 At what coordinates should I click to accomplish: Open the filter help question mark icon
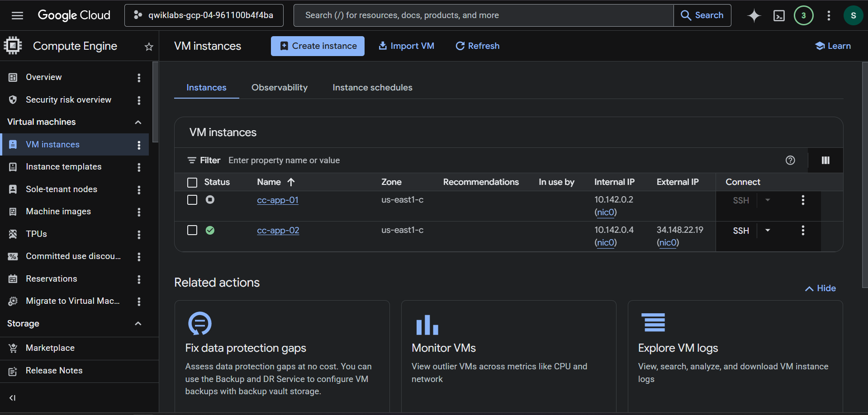pos(790,160)
